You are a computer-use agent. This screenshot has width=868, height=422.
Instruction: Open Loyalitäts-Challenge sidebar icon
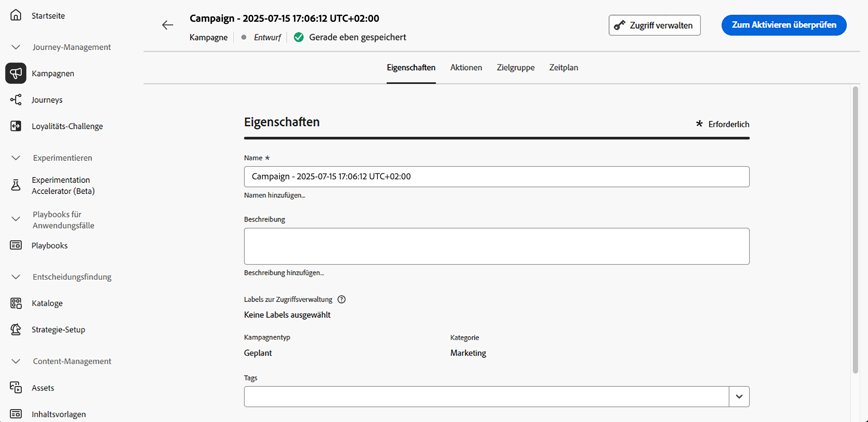[x=15, y=126]
